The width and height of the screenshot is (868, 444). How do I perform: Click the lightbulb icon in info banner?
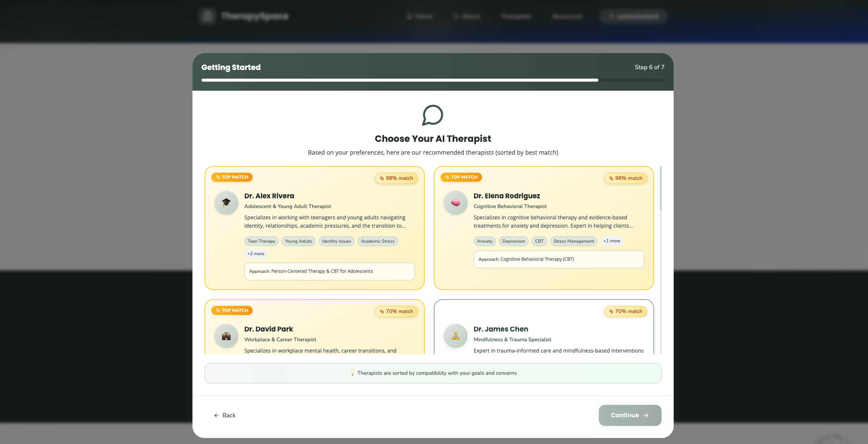(x=352, y=373)
